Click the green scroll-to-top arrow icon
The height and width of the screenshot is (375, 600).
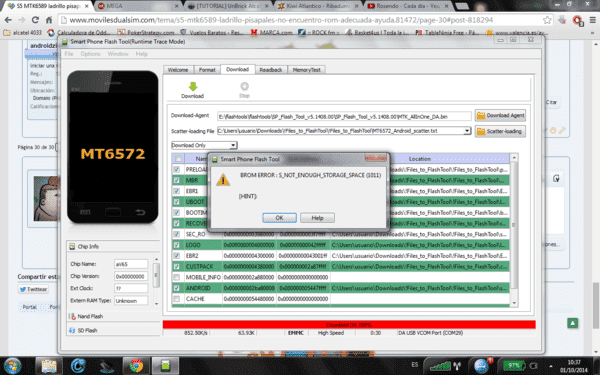pyautogui.click(x=572, y=323)
